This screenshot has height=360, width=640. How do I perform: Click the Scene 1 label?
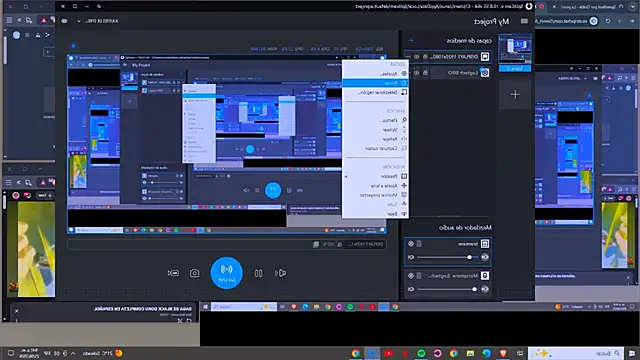(515, 68)
